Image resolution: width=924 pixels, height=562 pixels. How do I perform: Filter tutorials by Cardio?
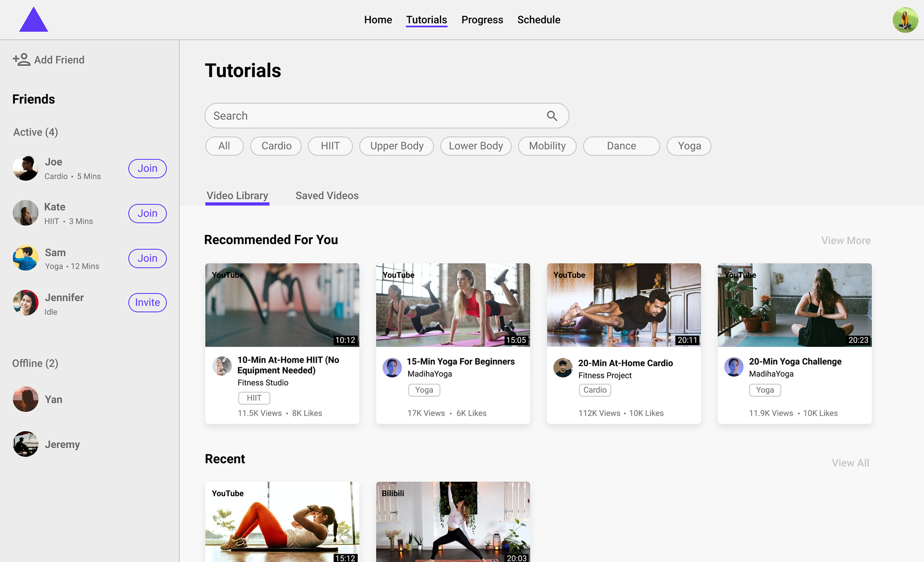click(276, 146)
